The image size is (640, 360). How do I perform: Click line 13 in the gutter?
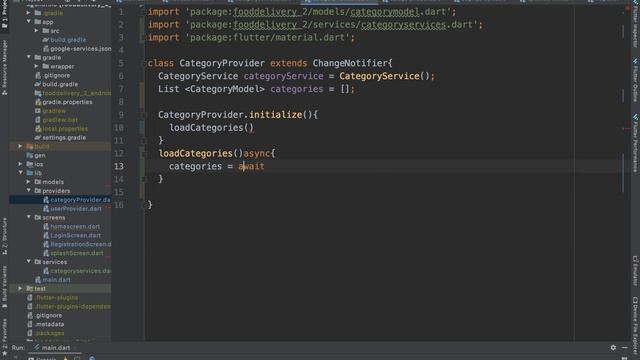(x=119, y=166)
